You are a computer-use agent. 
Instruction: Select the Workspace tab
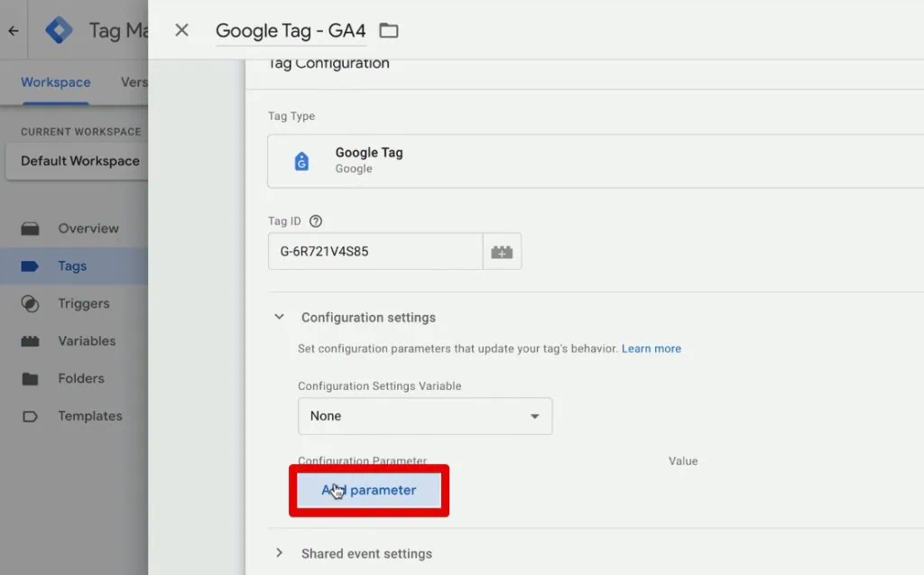click(55, 82)
